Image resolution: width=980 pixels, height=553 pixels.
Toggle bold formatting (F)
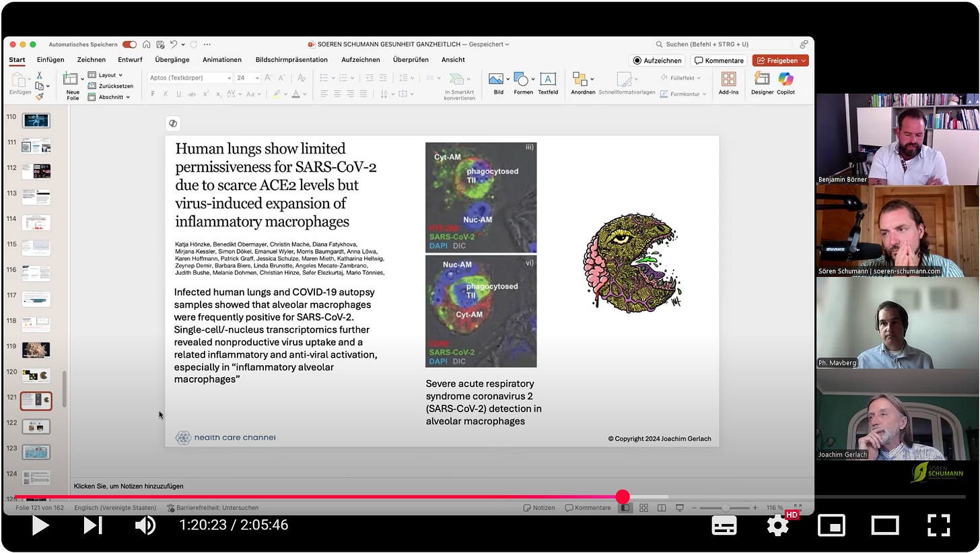pos(153,94)
